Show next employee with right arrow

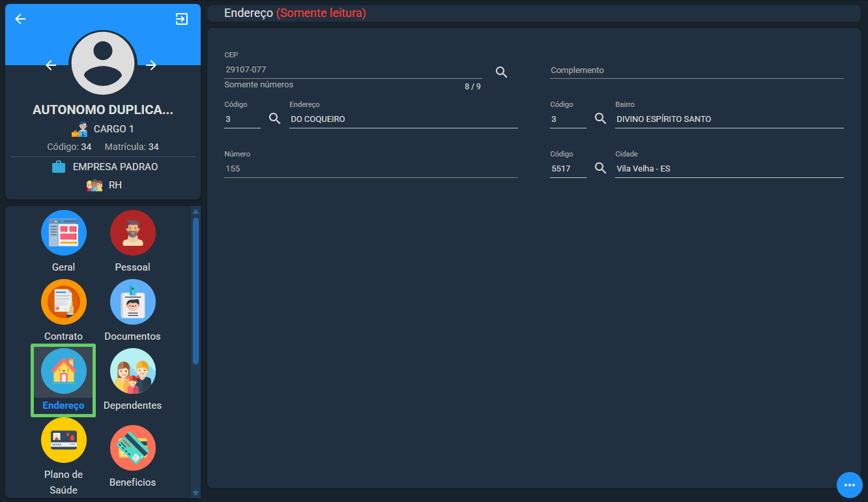tap(151, 65)
